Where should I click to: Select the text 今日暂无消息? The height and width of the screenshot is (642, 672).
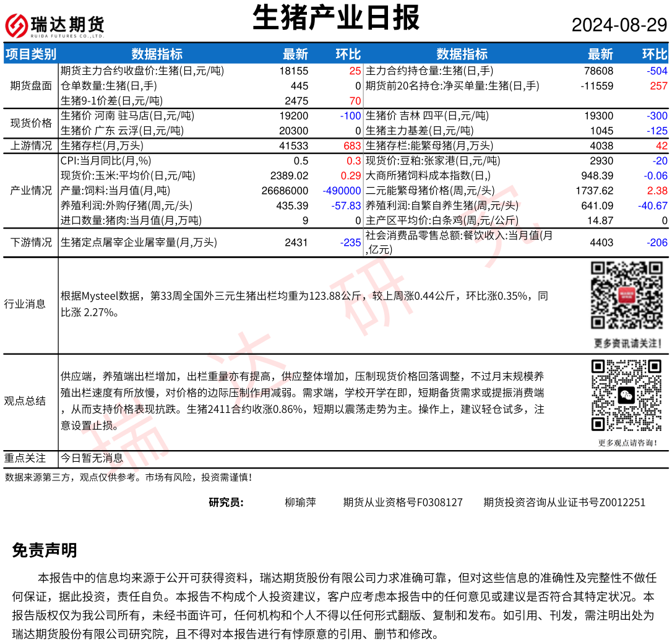92,458
